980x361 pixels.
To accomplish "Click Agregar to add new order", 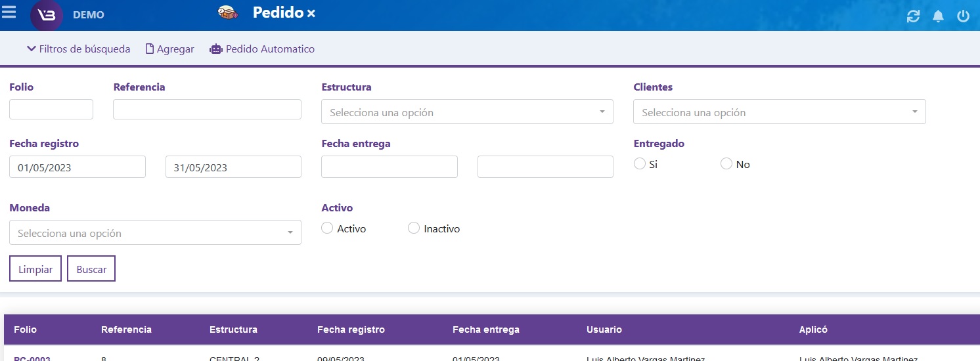I will pos(169,49).
